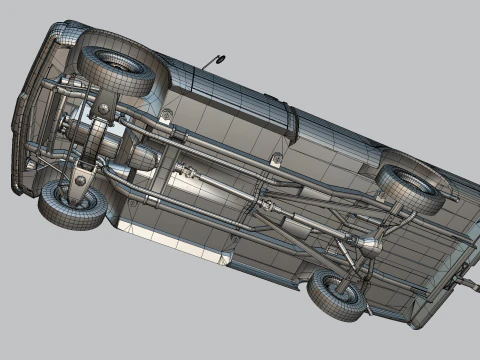
Task: Click the rectangular muffler box
Action: (x=295, y=228)
